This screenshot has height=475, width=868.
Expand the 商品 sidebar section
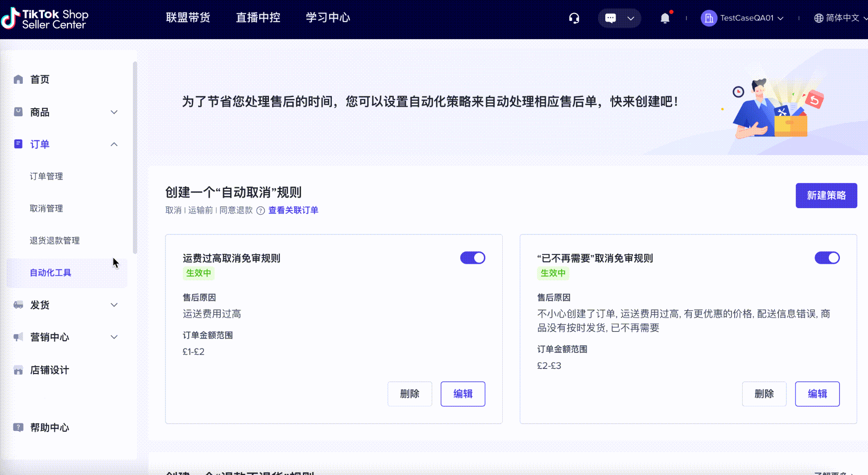114,112
